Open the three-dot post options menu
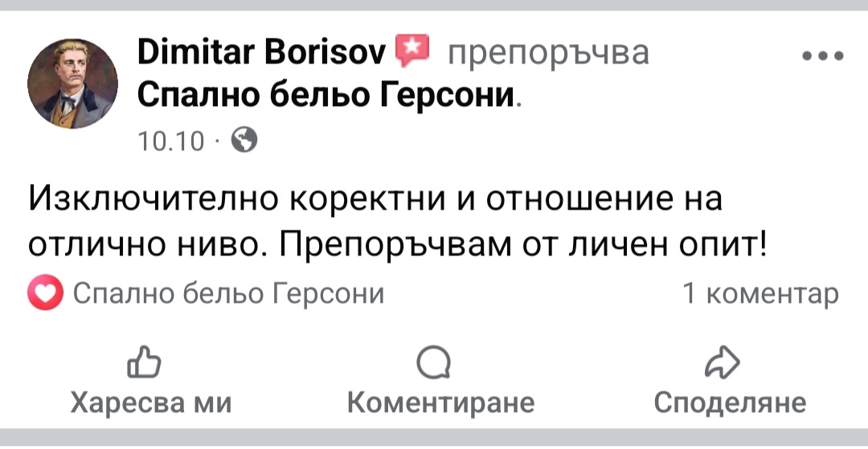Screen dimensions: 868x449 [822, 56]
